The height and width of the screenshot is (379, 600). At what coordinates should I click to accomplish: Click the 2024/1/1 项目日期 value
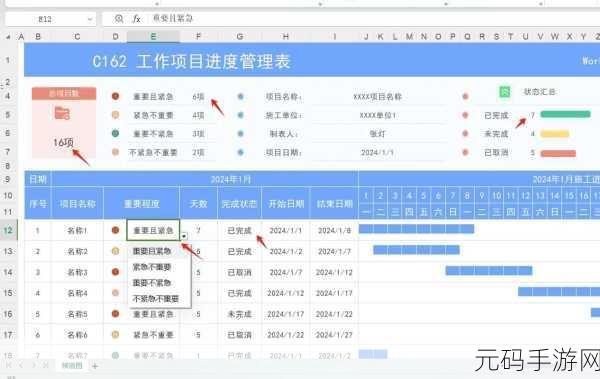click(x=377, y=152)
